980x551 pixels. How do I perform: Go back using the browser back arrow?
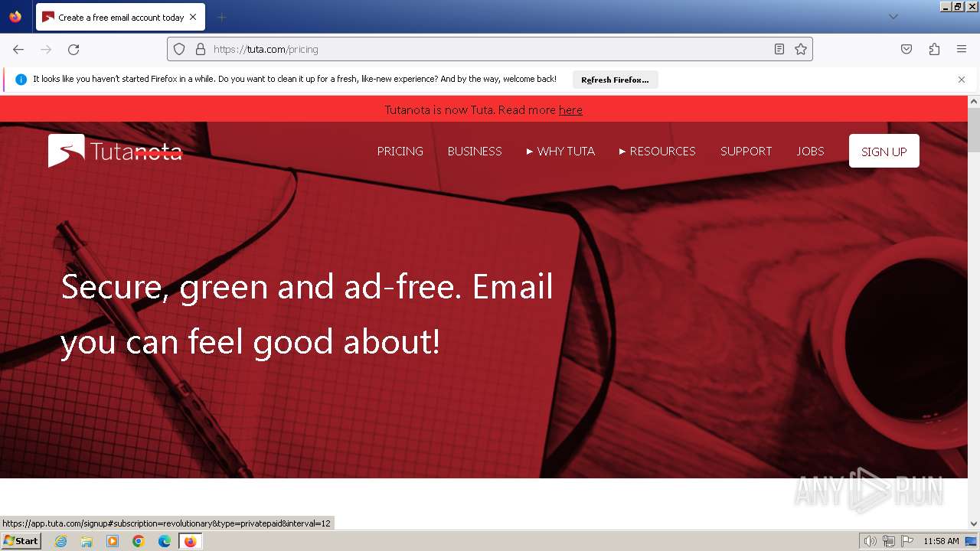click(18, 49)
